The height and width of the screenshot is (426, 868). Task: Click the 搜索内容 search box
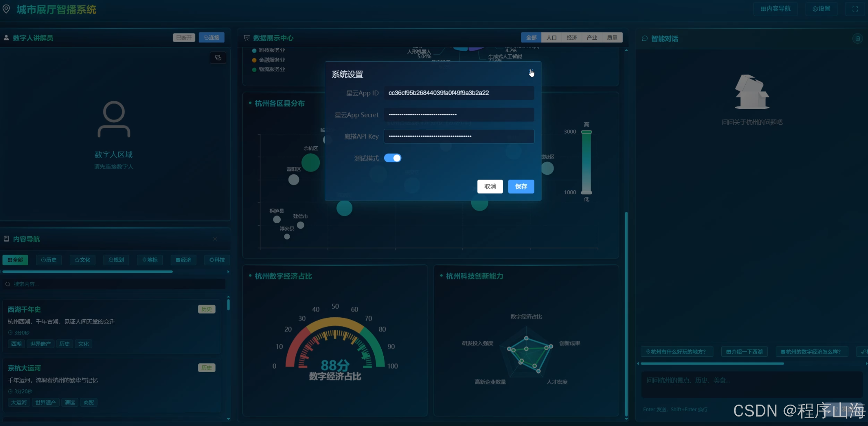coord(114,284)
